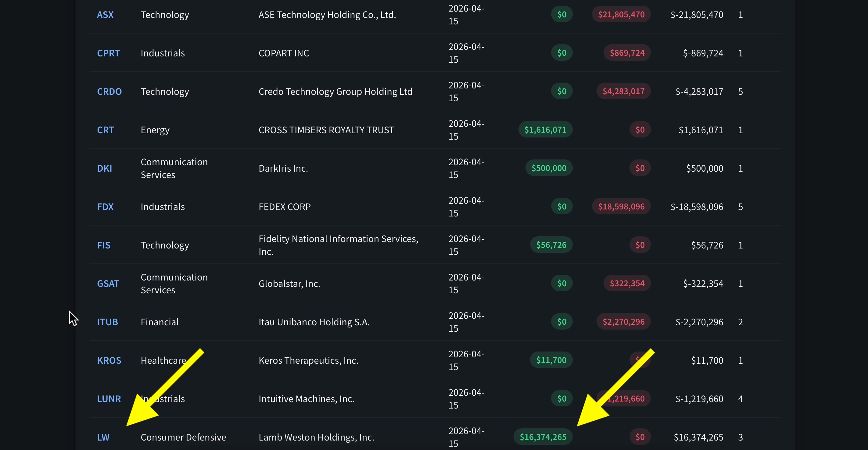Open the CRT ticker link
This screenshot has height=450, width=868.
click(x=105, y=130)
